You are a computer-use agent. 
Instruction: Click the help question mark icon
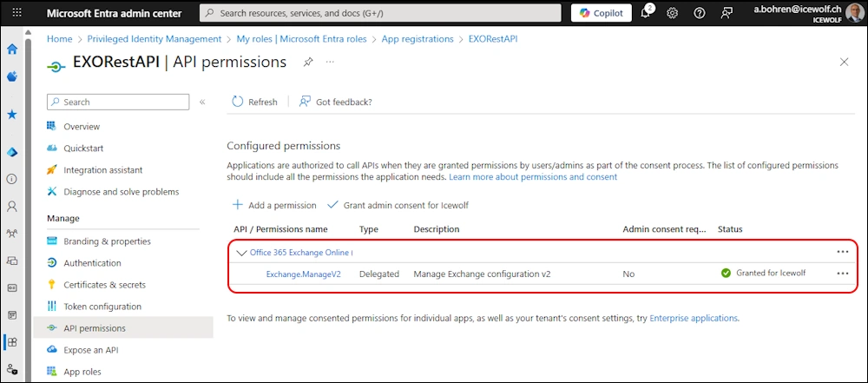pyautogui.click(x=700, y=13)
